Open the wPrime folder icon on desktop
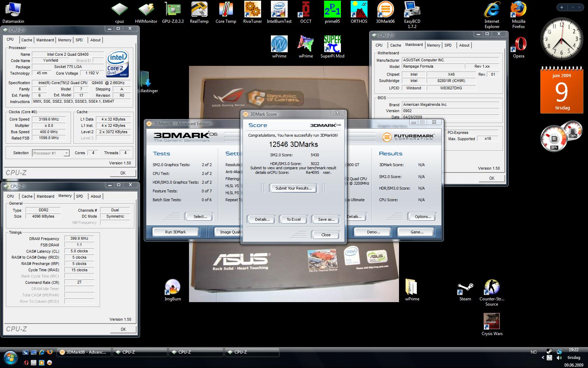Viewport: 588px width, 368px height. click(412, 290)
